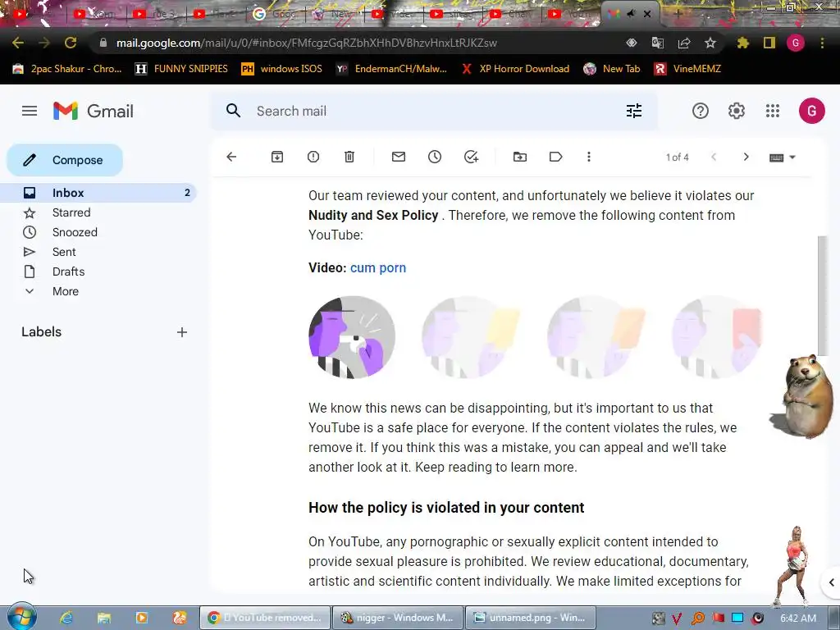
Task: Open the Google account avatar in Gmail
Action: click(x=811, y=111)
